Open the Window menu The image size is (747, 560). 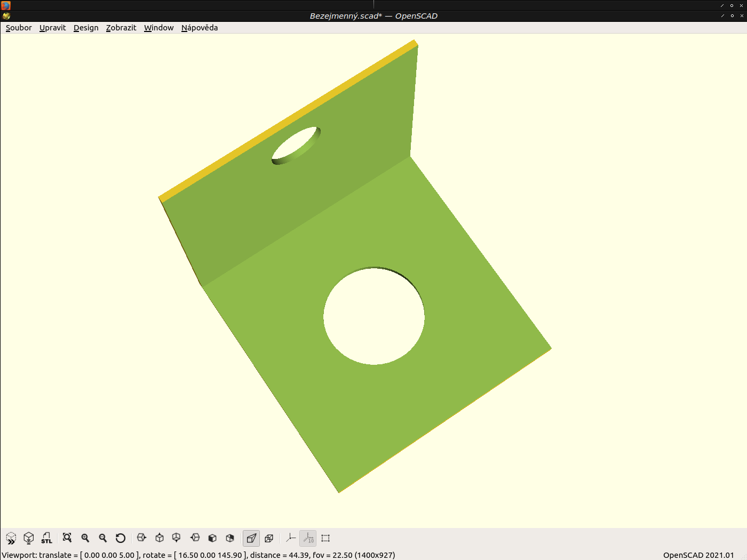[158, 28]
